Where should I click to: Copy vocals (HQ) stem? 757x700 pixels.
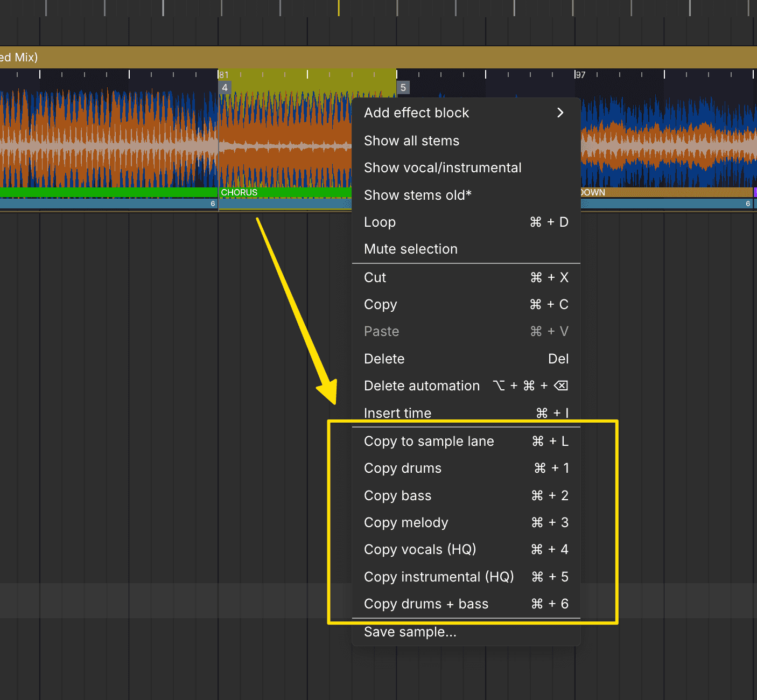(x=420, y=549)
